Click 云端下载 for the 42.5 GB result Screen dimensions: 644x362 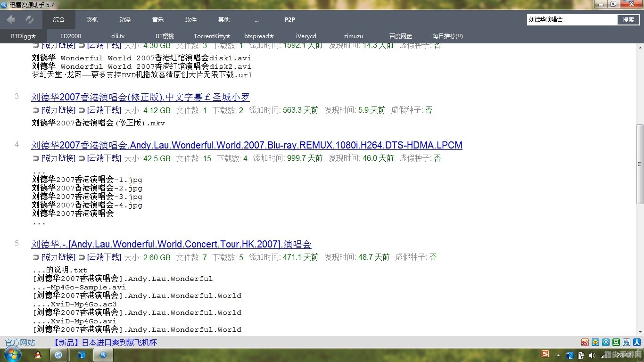[x=104, y=158]
